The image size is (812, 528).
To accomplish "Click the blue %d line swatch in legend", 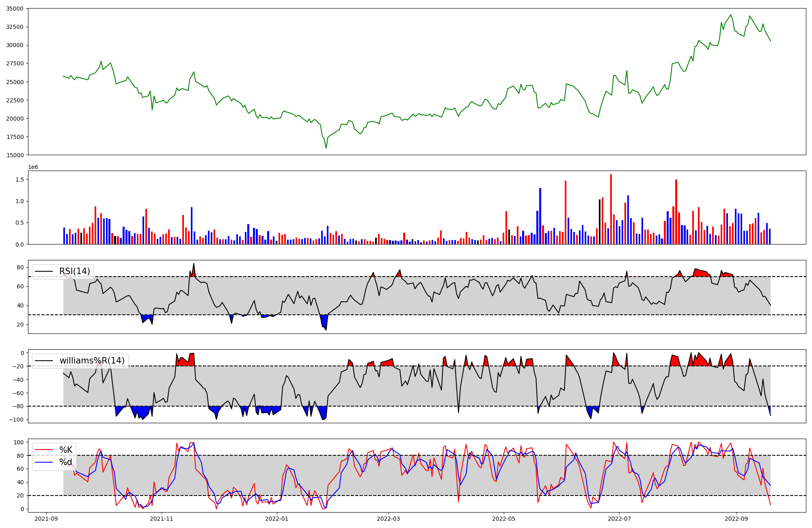I will (x=44, y=462).
